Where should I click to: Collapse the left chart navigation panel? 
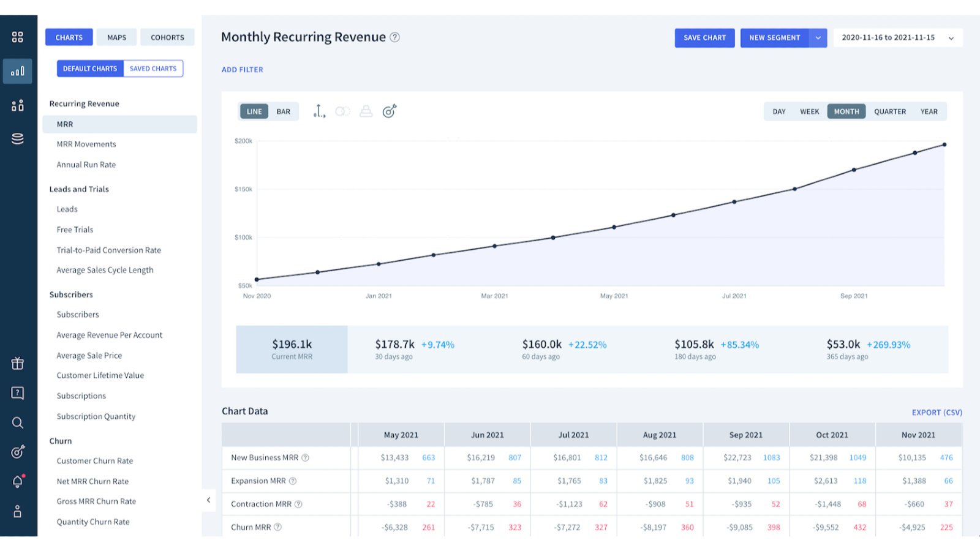pyautogui.click(x=208, y=500)
